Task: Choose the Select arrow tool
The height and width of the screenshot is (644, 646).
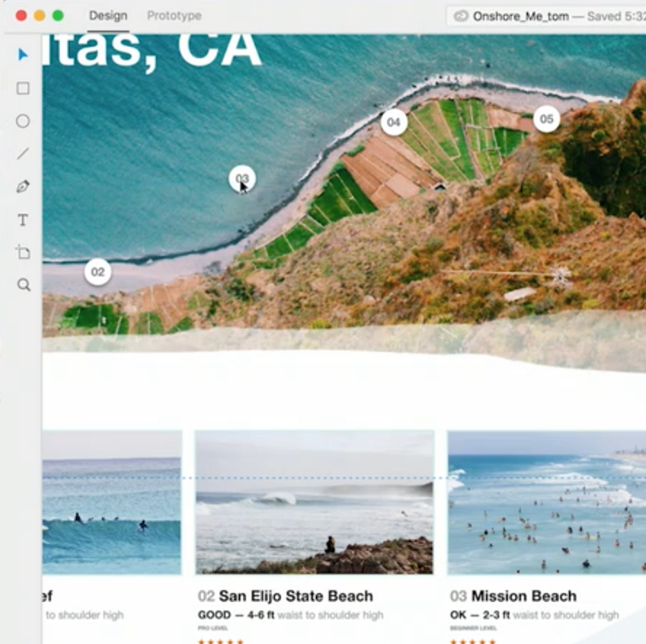Action: click(23, 55)
